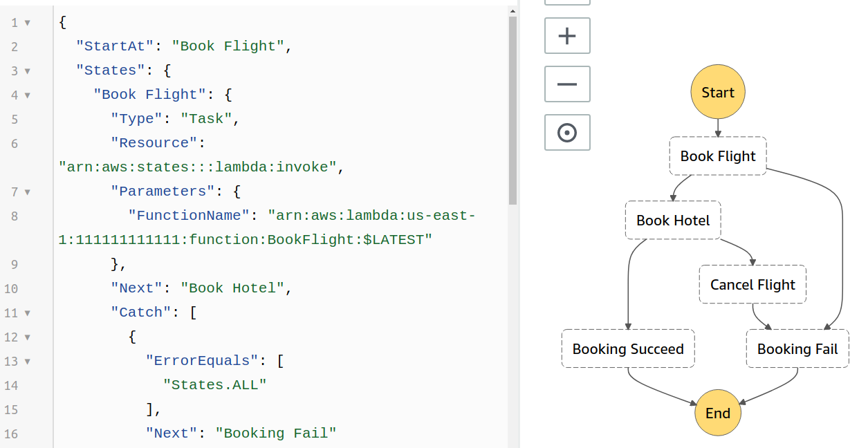Click the "Task" value on line 5
868x448 pixels.
tap(205, 119)
